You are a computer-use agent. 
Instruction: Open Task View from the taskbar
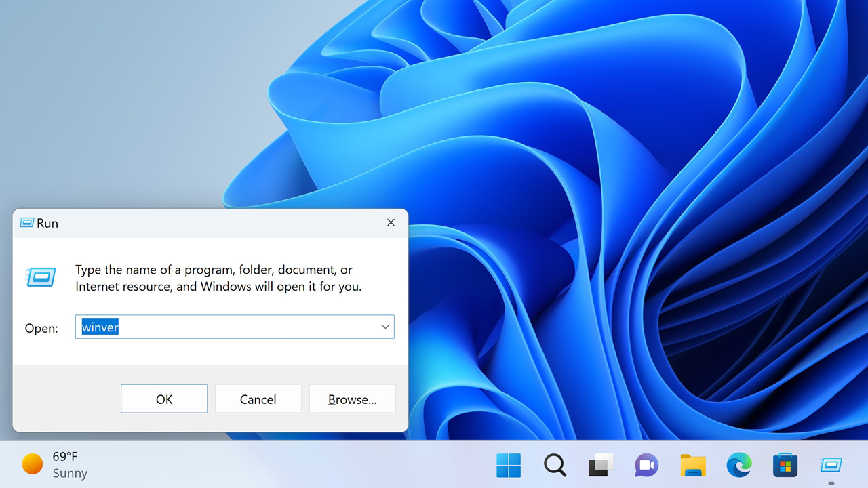pyautogui.click(x=601, y=466)
